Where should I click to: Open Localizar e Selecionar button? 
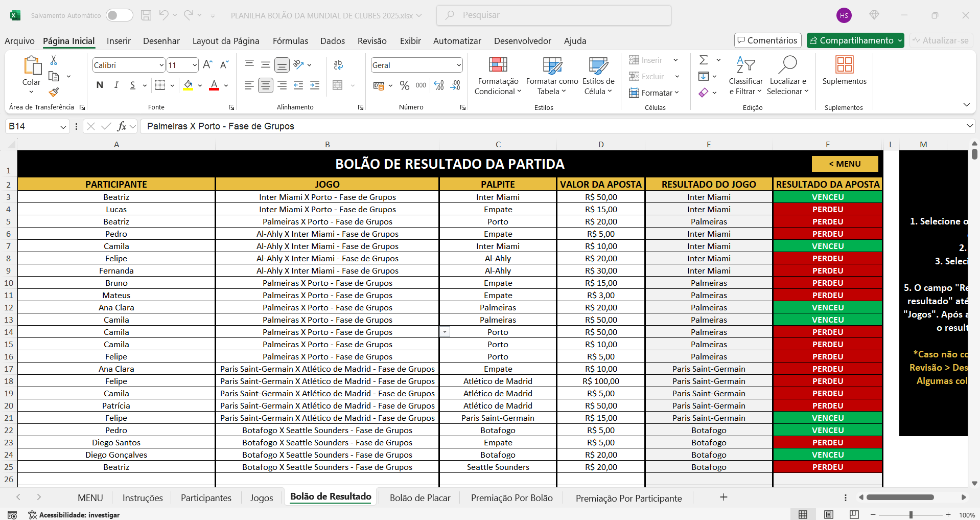coord(787,76)
